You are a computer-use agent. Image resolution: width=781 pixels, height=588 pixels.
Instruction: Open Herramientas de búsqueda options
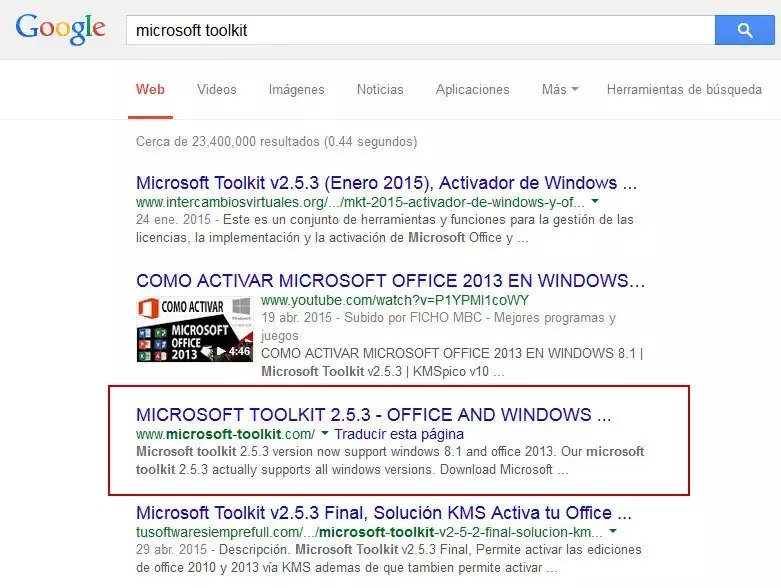point(684,89)
